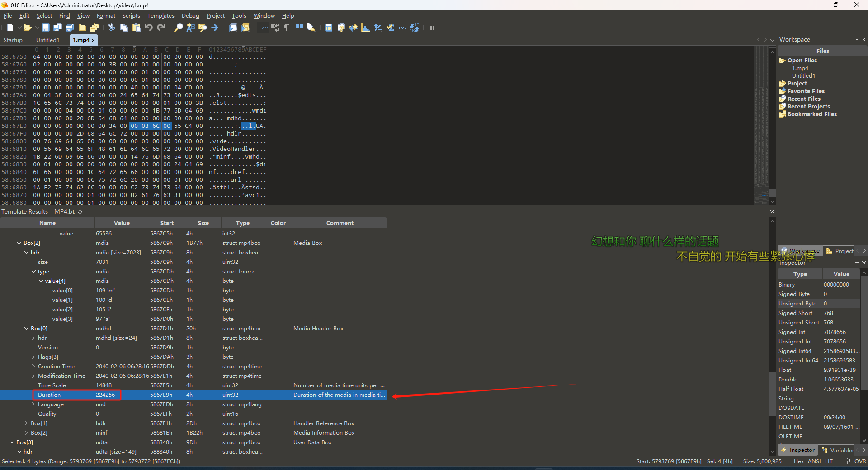Image resolution: width=868 pixels, height=470 pixels.
Task: Expand the Box[1] hdlr node
Action: coord(26,423)
